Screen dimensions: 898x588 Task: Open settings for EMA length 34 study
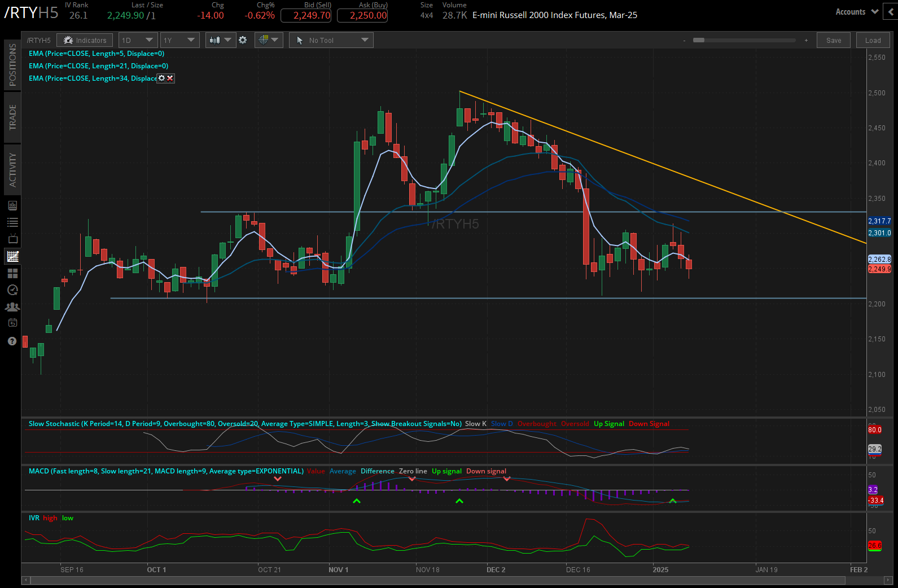161,78
